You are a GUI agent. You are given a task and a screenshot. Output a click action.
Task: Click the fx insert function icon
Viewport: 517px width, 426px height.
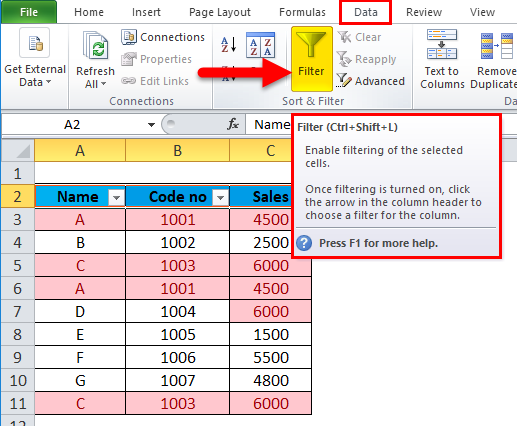tap(233, 124)
